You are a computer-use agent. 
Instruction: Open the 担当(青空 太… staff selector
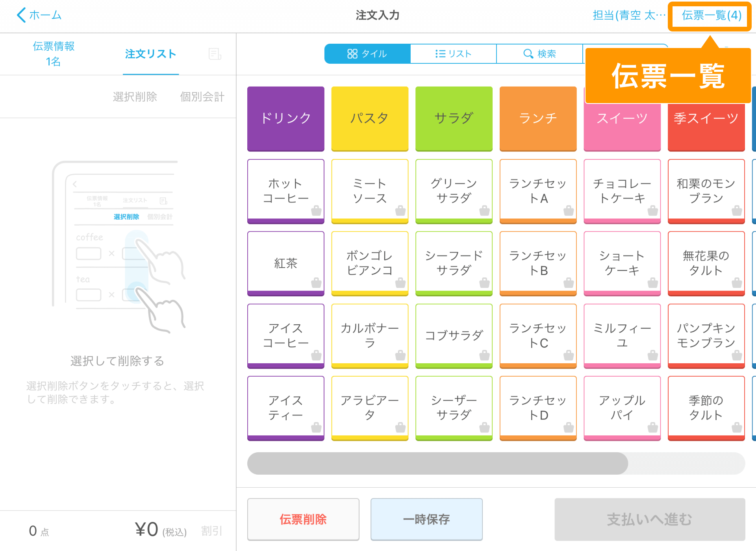[629, 15]
